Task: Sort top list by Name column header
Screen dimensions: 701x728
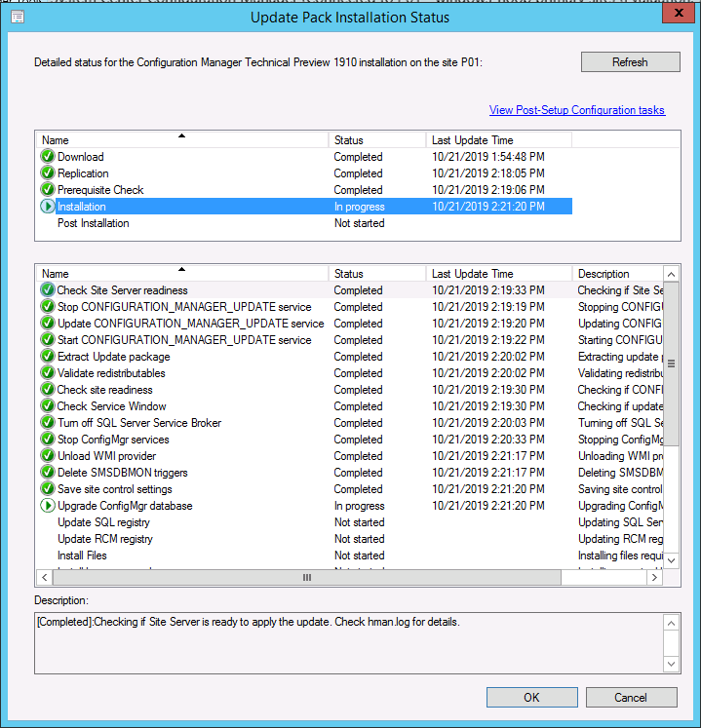Action: [x=182, y=140]
